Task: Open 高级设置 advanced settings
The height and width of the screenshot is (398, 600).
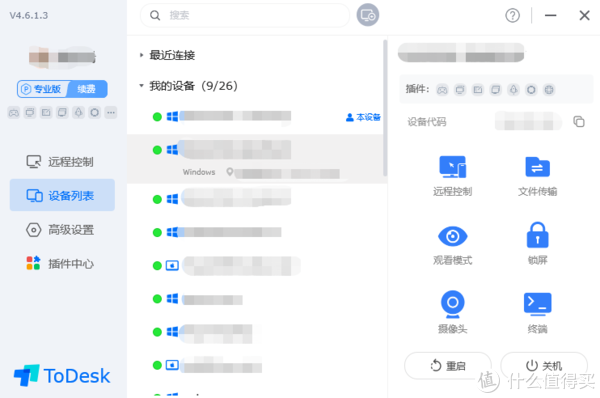Action: pyautogui.click(x=62, y=230)
